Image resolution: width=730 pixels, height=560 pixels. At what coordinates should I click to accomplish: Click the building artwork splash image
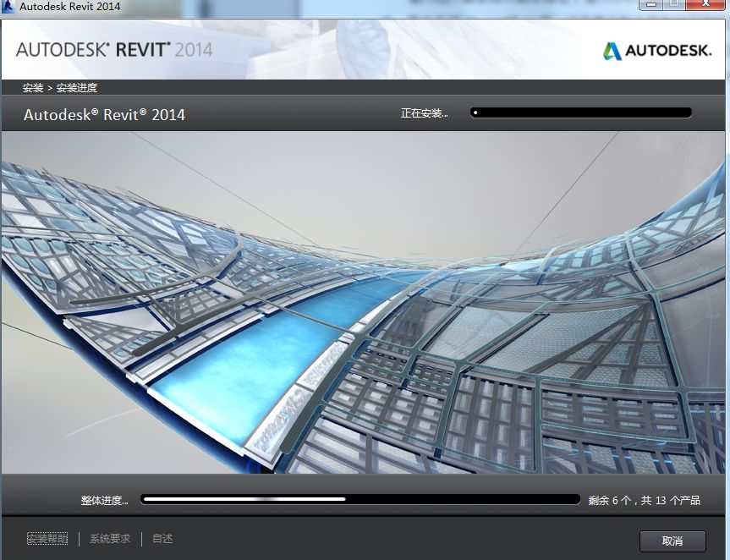pos(363,303)
